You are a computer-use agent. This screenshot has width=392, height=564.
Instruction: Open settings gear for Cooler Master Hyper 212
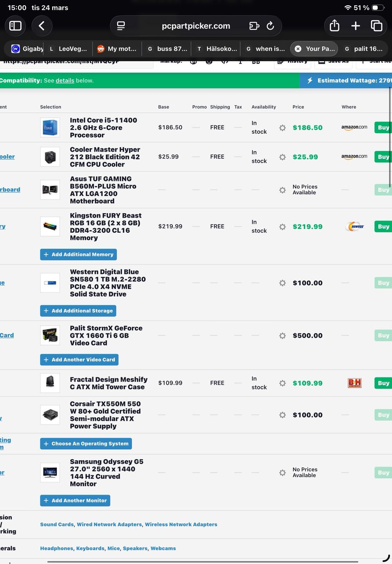283,157
